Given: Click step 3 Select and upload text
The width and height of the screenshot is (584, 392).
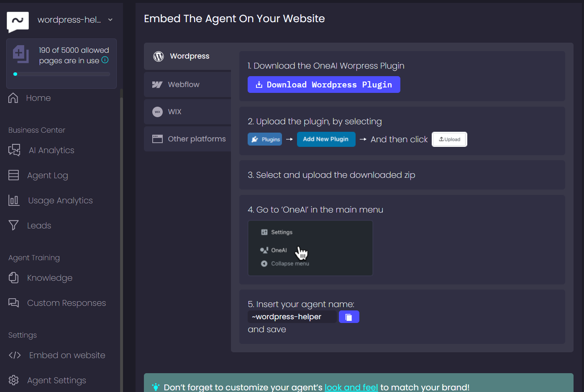Looking at the screenshot, I should [331, 175].
